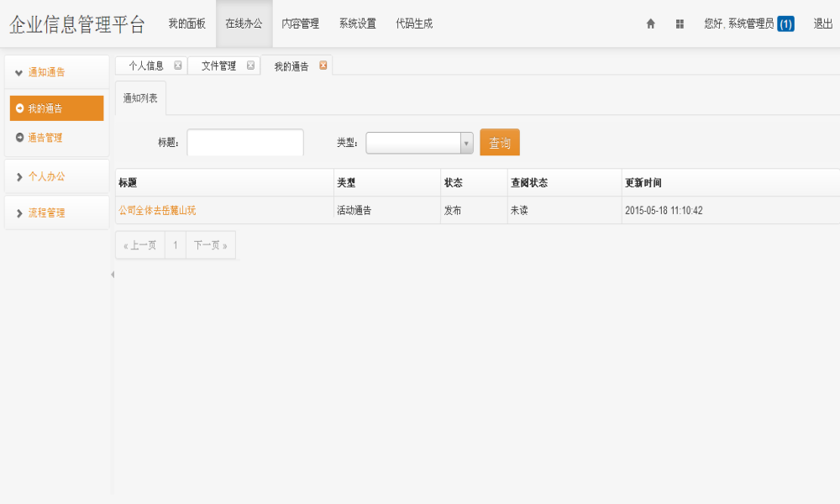Close the 个人信息 tab
Image resolution: width=840 pixels, height=504 pixels.
[178, 66]
